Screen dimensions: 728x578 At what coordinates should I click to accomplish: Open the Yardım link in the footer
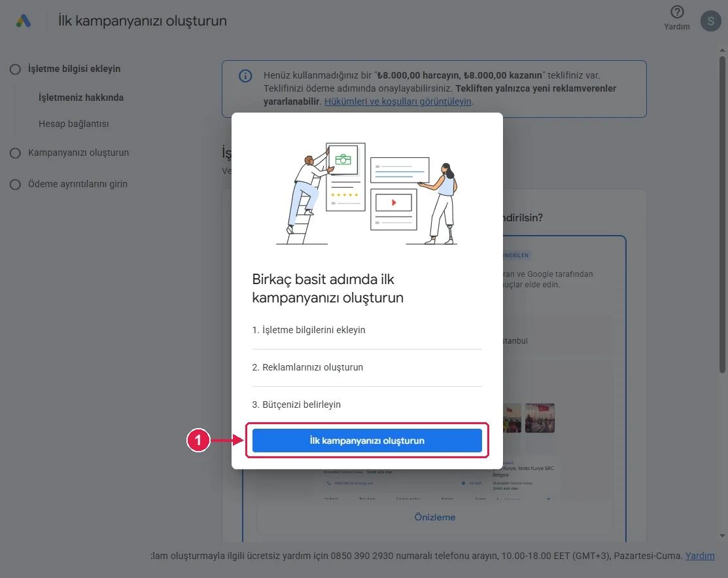coord(700,556)
